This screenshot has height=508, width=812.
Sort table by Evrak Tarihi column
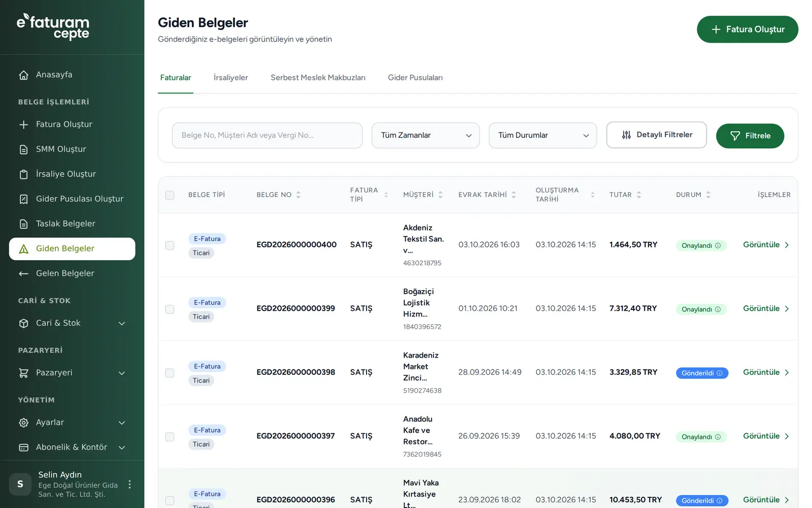pyautogui.click(x=487, y=195)
